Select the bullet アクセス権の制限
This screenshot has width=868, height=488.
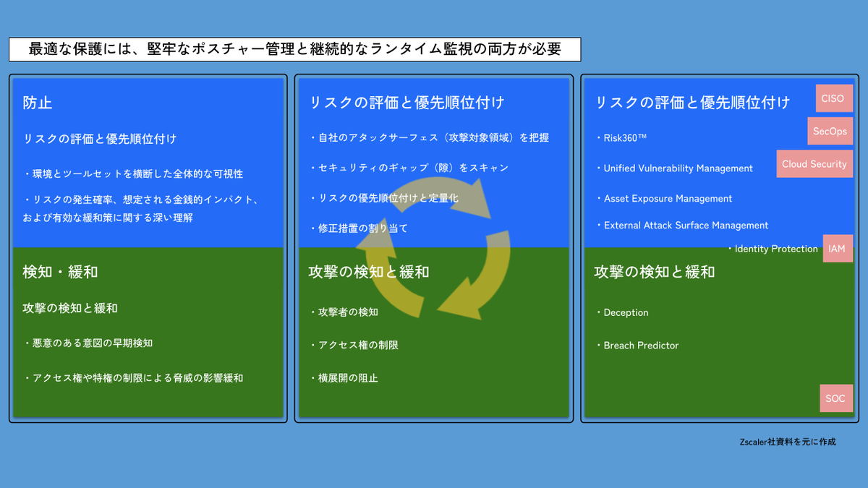coord(353,346)
